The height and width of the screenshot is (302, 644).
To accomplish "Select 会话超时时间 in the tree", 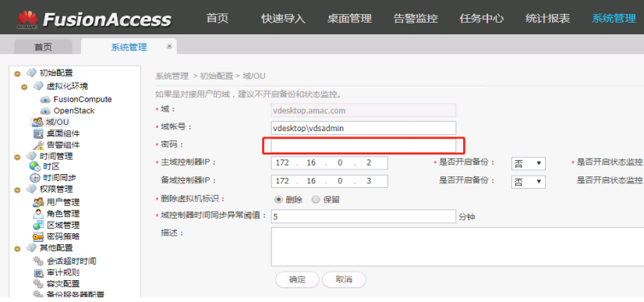I will tap(72, 261).
